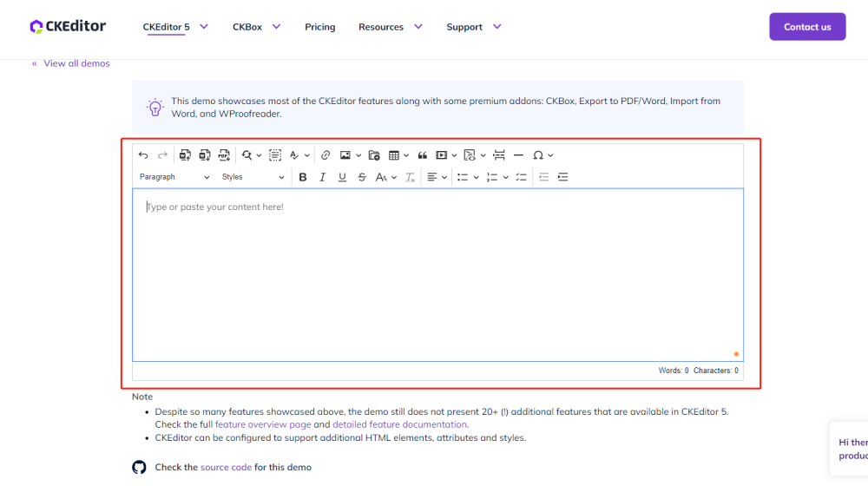The width and height of the screenshot is (868, 486).
Task: Click the CKEditor logo
Action: pyautogui.click(x=68, y=26)
